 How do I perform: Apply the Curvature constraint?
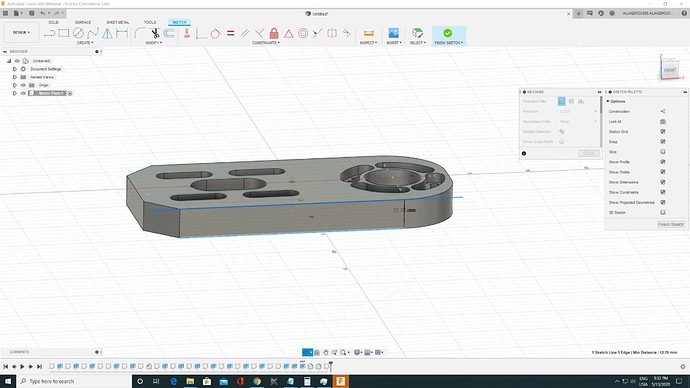(x=347, y=33)
